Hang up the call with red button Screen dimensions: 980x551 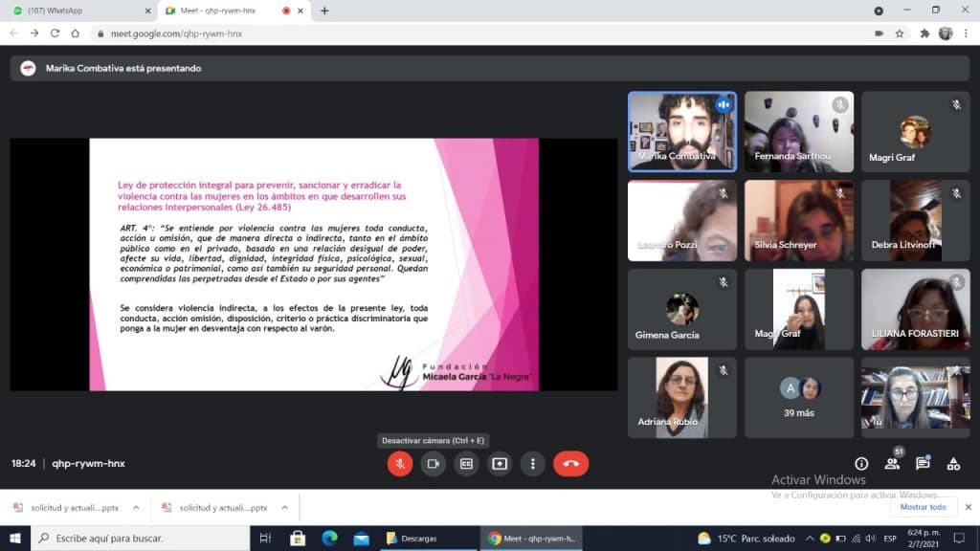[x=570, y=464]
